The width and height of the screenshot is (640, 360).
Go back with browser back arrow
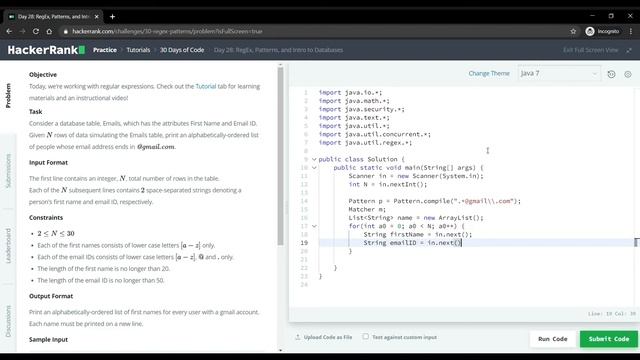coord(9,31)
